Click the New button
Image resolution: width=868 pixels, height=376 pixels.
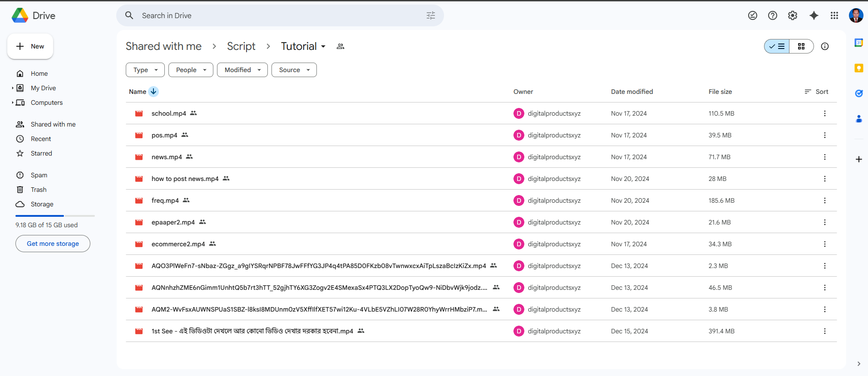pos(30,46)
